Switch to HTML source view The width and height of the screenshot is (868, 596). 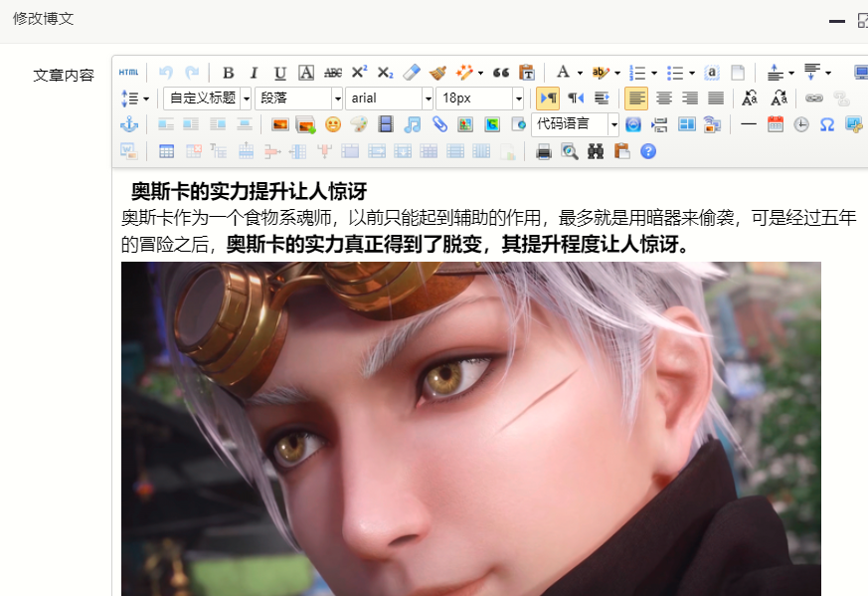click(128, 73)
